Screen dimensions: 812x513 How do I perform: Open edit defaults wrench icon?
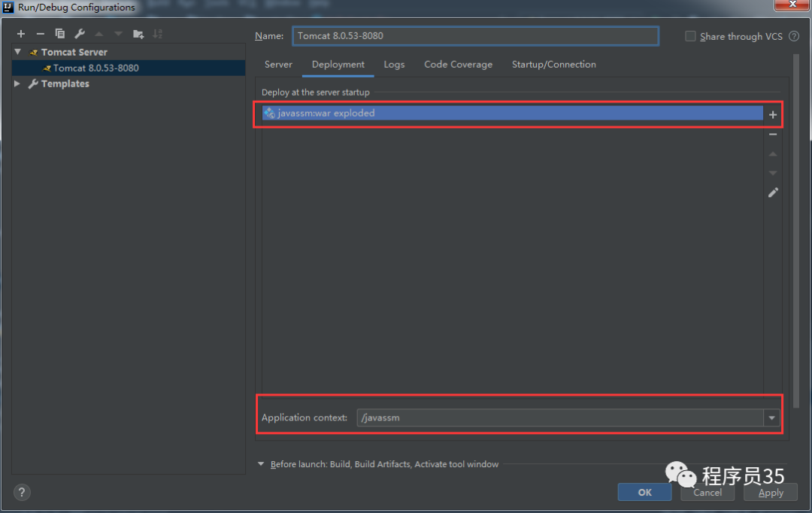point(80,34)
